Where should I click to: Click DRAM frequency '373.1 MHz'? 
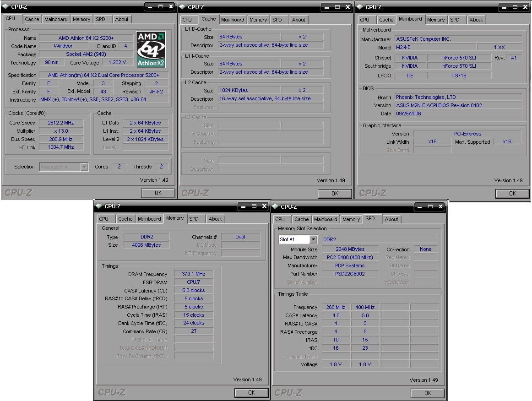[x=194, y=274]
